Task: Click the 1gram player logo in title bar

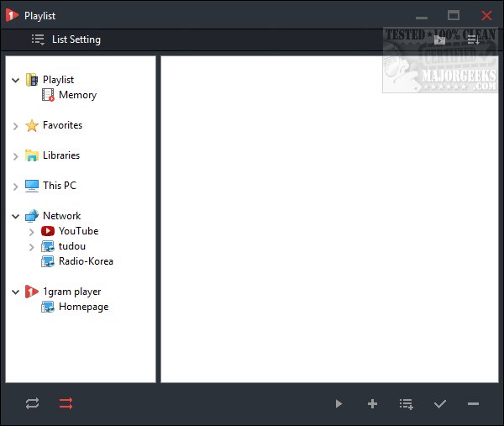Action: point(12,15)
